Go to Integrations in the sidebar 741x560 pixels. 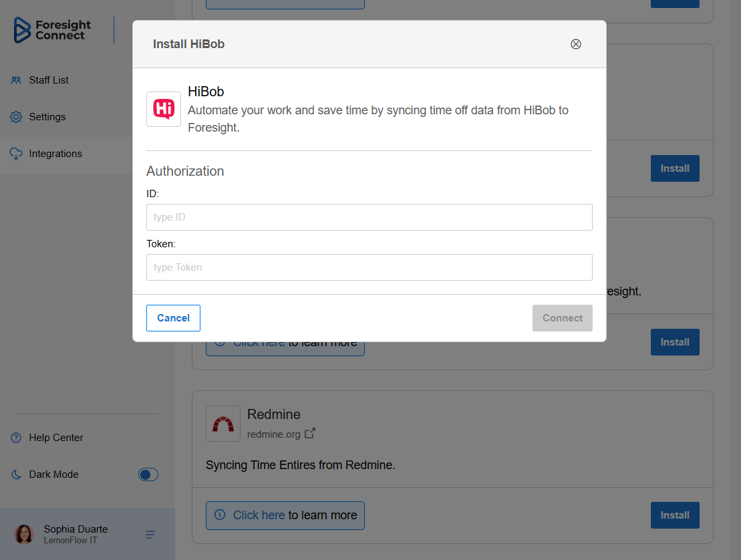[x=55, y=154]
